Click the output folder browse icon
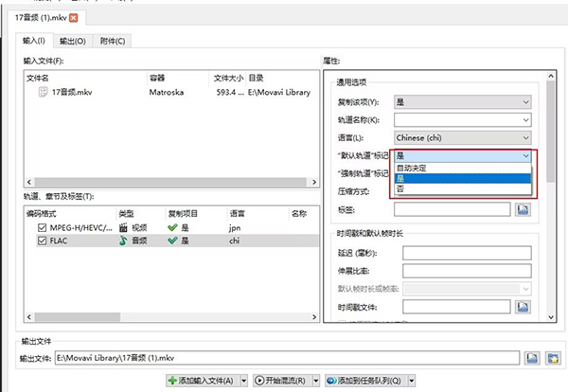 pos(552,357)
